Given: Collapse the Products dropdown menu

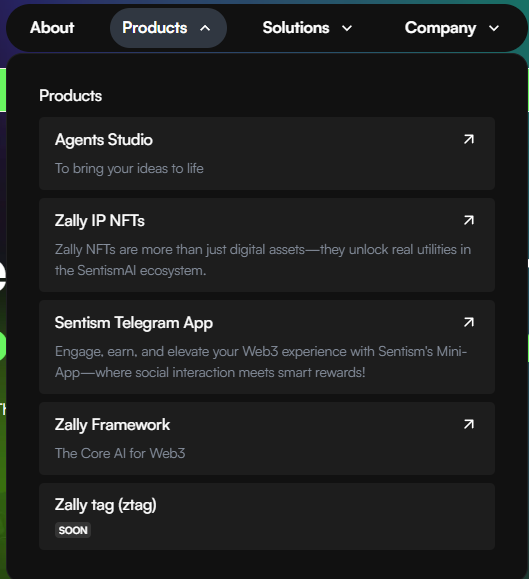Looking at the screenshot, I should pos(168,28).
